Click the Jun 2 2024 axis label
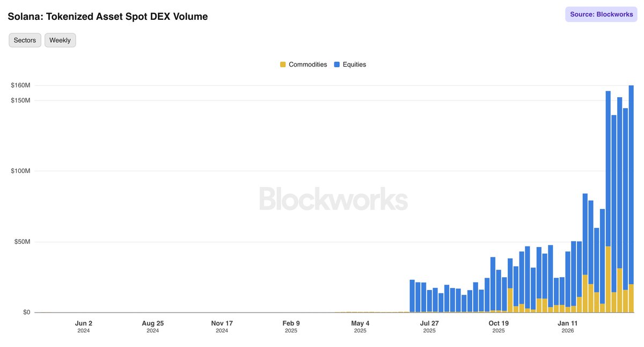 pos(84,327)
